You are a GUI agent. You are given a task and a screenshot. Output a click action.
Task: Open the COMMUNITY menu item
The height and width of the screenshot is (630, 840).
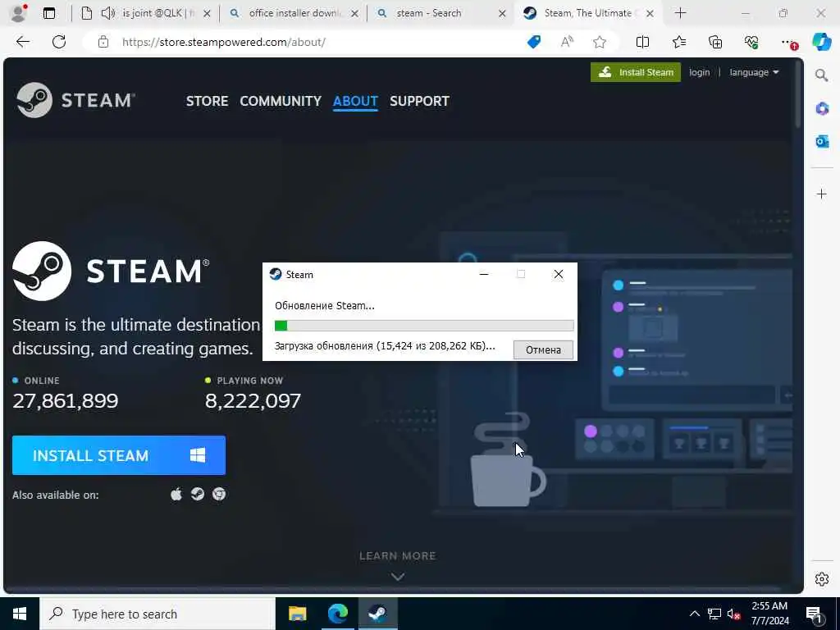click(x=281, y=101)
